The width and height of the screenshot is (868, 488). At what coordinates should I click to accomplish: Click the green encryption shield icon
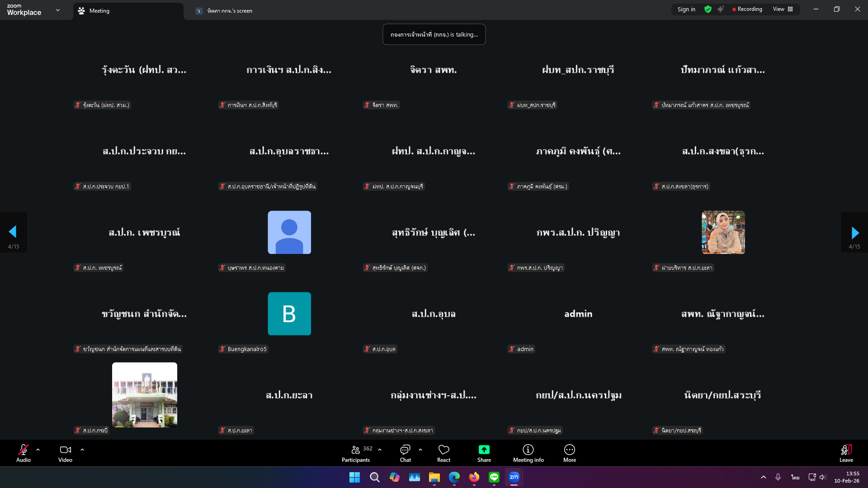coord(708,9)
